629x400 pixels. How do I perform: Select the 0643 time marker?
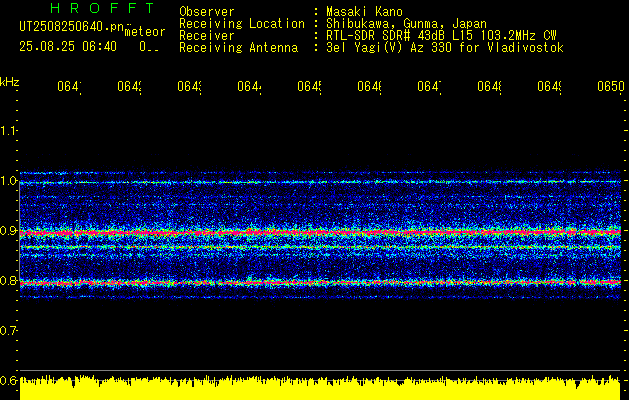pos(189,86)
